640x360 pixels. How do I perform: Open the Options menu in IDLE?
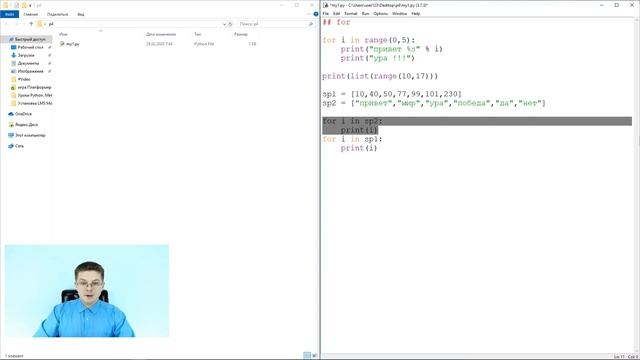380,13
